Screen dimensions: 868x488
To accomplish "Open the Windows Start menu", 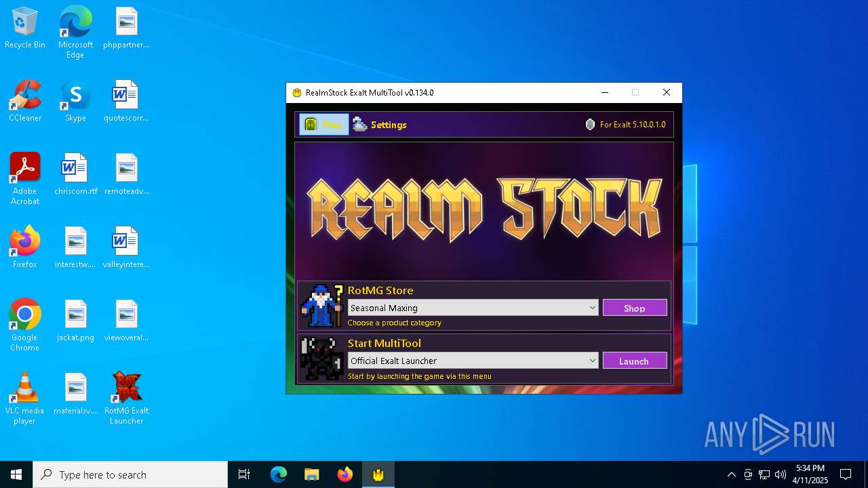I will [16, 474].
